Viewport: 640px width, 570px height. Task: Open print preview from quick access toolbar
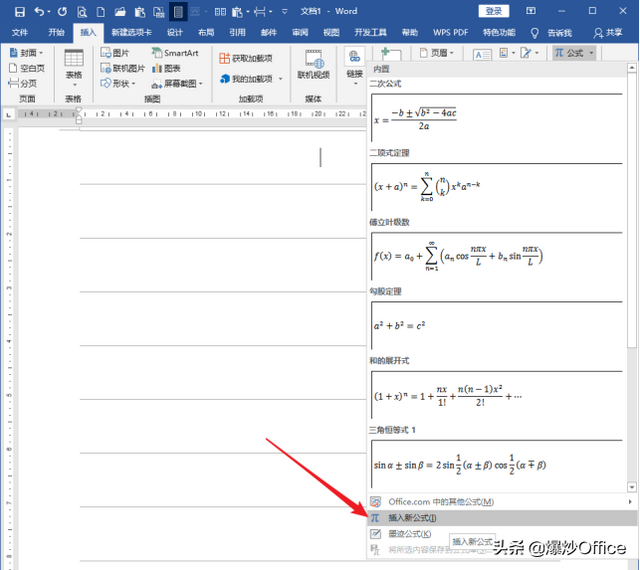tap(82, 12)
